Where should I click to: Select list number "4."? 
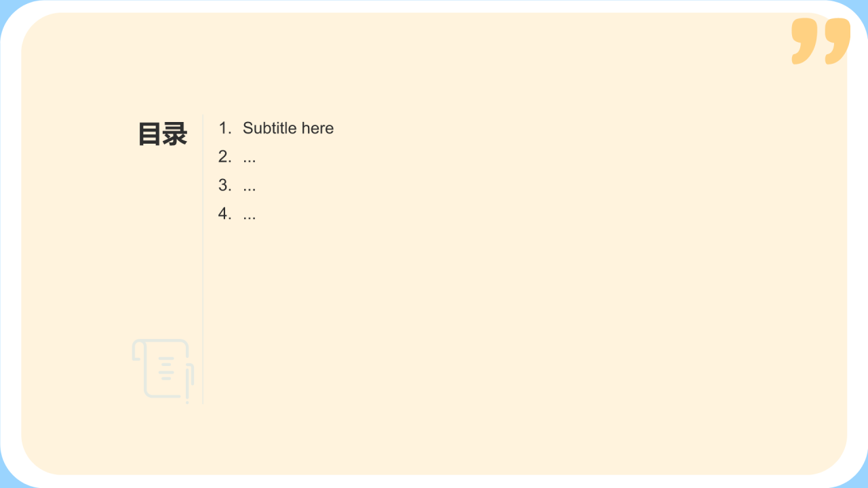pyautogui.click(x=225, y=213)
